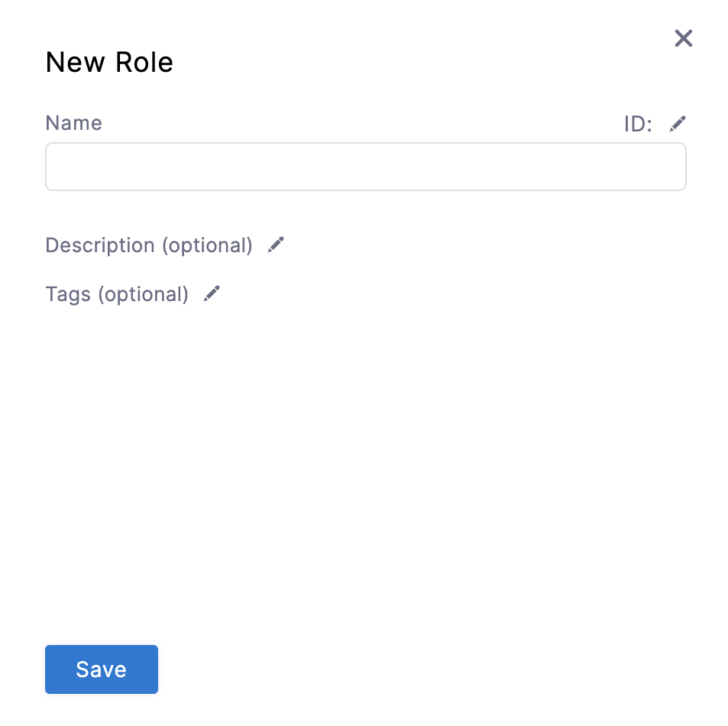Add tags using the pencil icon

(212, 293)
